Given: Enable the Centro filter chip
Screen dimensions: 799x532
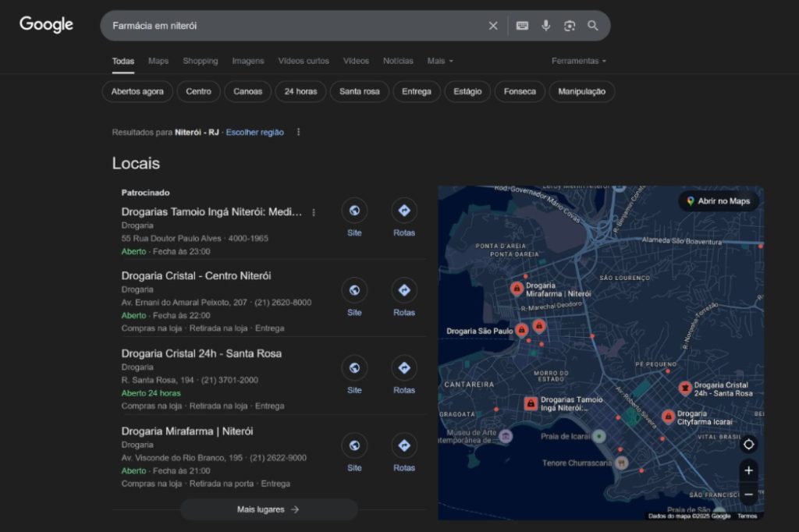Looking at the screenshot, I should click(x=198, y=92).
